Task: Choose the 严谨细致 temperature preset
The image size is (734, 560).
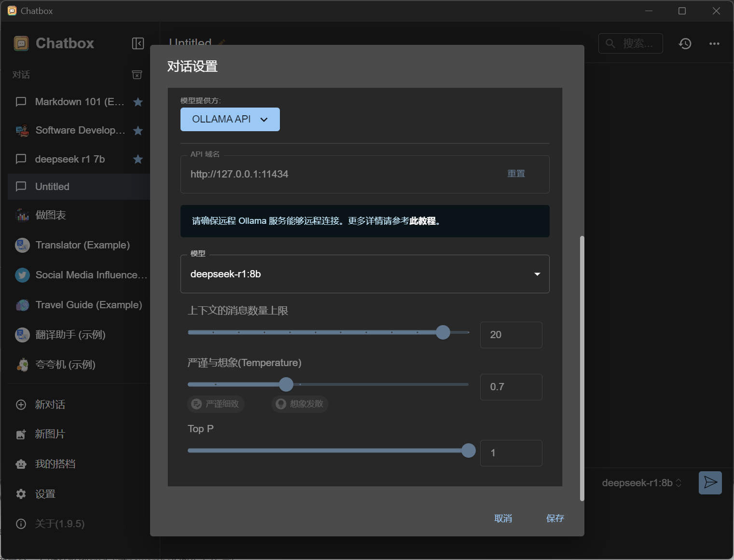Action: coord(216,404)
